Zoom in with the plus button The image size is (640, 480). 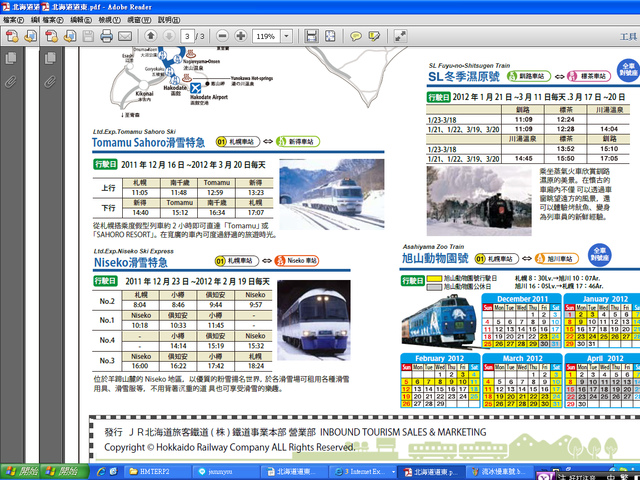[x=241, y=36]
